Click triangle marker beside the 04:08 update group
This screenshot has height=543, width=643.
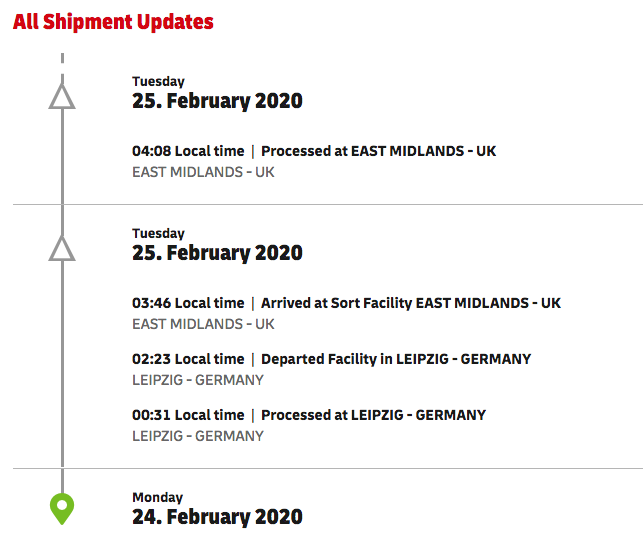pyautogui.click(x=62, y=96)
